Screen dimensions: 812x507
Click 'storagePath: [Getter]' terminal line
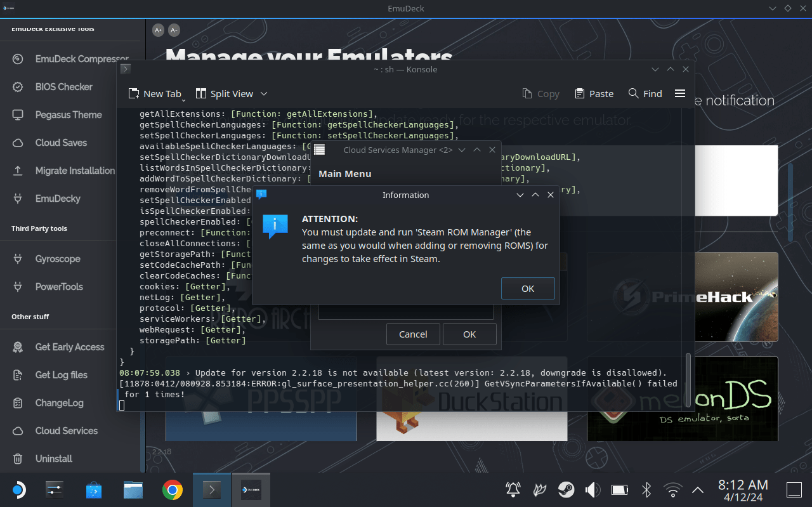(x=193, y=341)
